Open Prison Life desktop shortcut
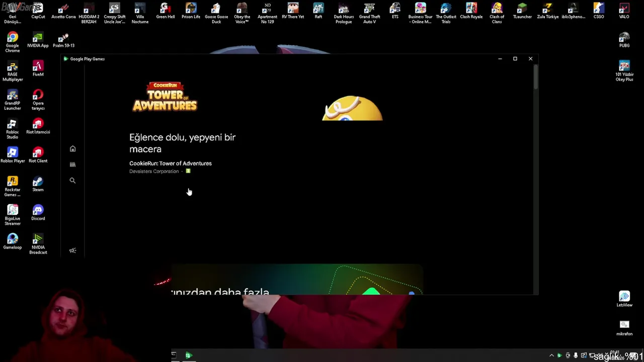 (191, 11)
